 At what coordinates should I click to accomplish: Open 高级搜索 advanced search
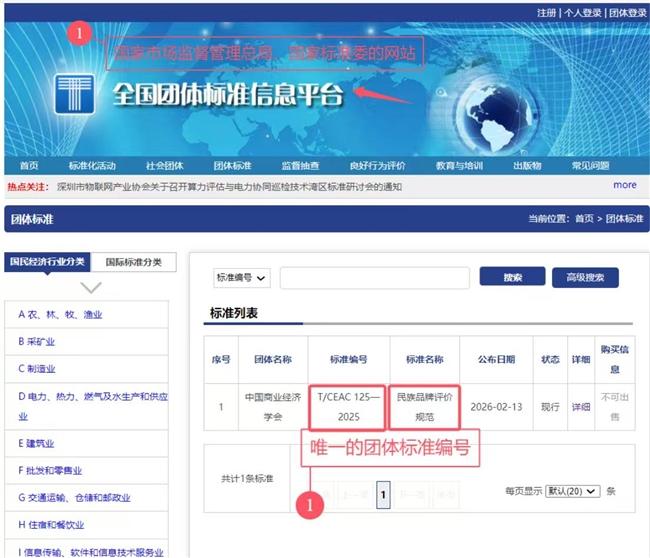tap(585, 278)
